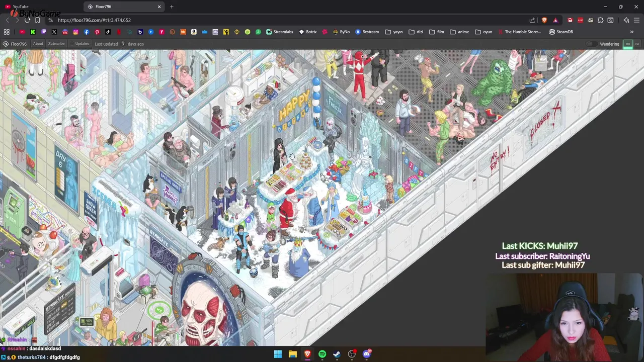Open Windows Start button in taskbar
Image resolution: width=644 pixels, height=362 pixels.
(278, 354)
